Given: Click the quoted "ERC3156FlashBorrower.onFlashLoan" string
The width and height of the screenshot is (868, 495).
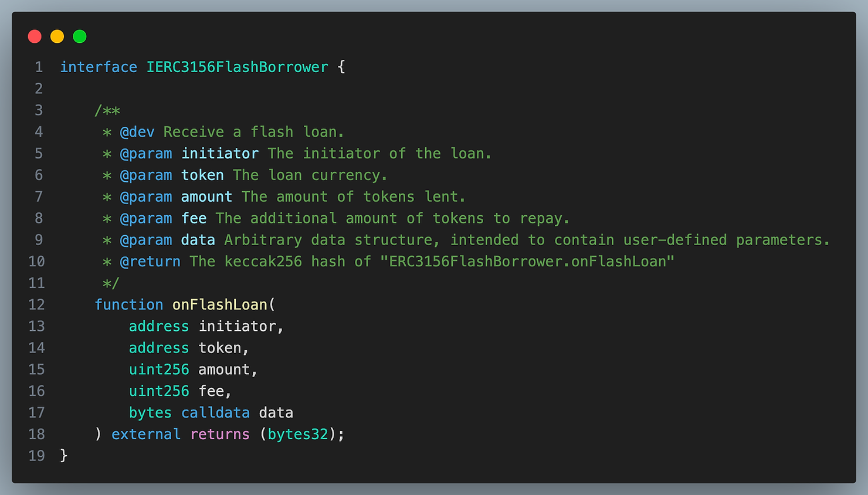Looking at the screenshot, I should 527,262.
